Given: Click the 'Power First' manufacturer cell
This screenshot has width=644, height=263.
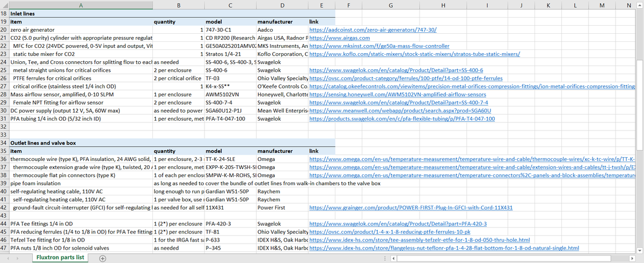Looking at the screenshot, I should coord(282,208).
